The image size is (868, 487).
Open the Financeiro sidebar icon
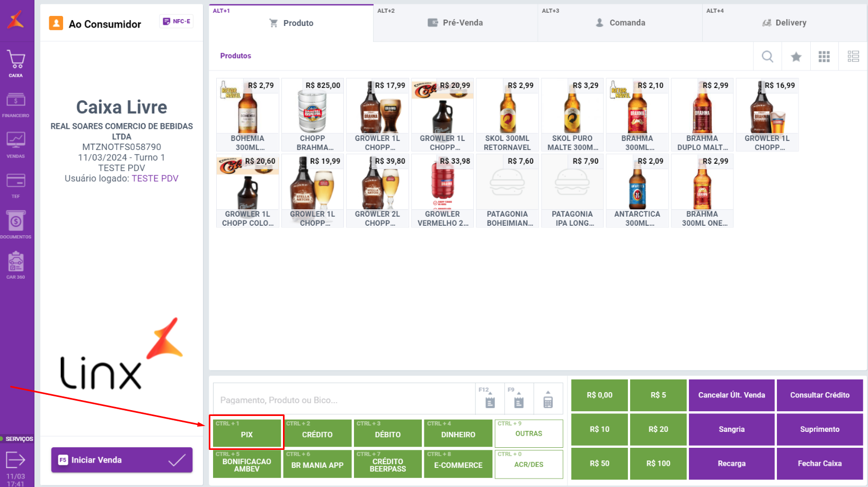[16, 104]
